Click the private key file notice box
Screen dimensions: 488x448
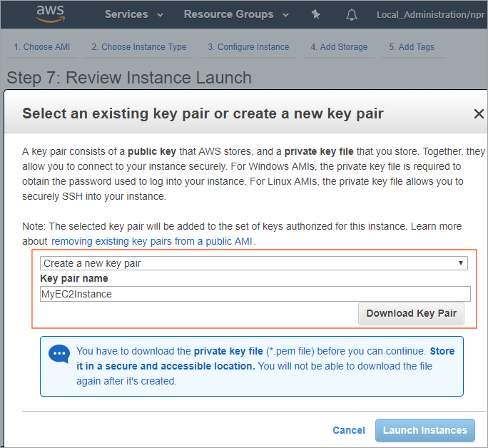tap(252, 367)
